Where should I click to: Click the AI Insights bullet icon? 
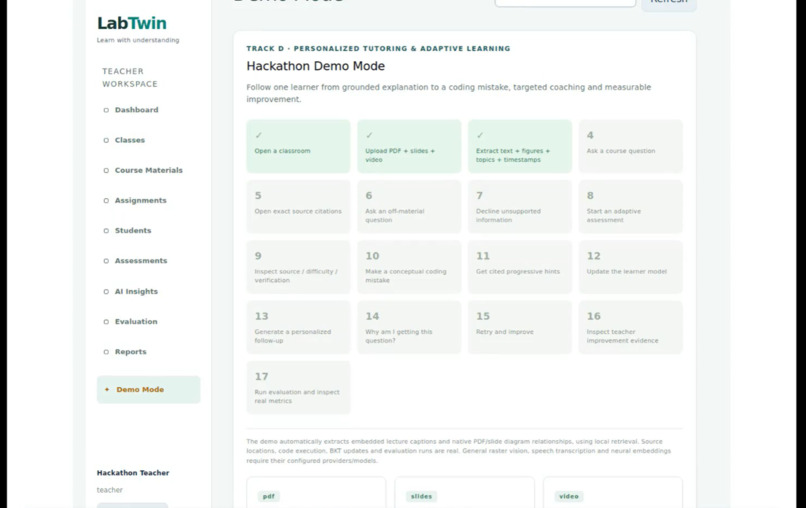pyautogui.click(x=106, y=292)
